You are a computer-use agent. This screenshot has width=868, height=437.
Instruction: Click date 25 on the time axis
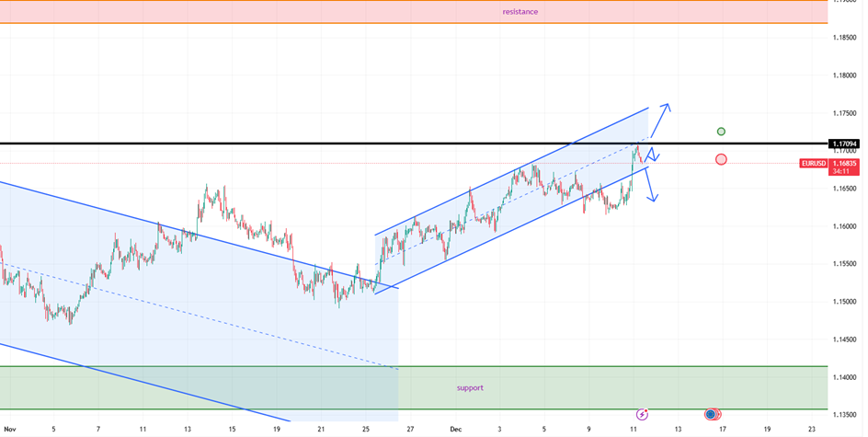pos(366,429)
